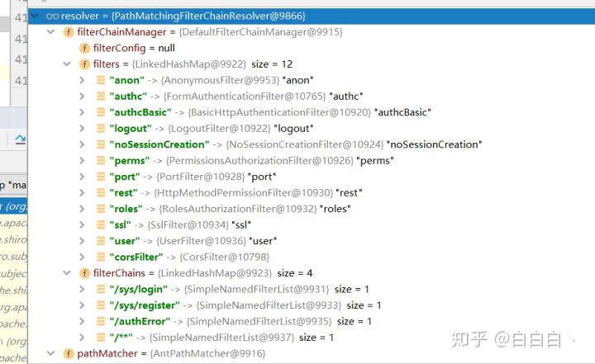Collapse the filterChainManager node
The height and width of the screenshot is (364, 595).
(x=51, y=32)
